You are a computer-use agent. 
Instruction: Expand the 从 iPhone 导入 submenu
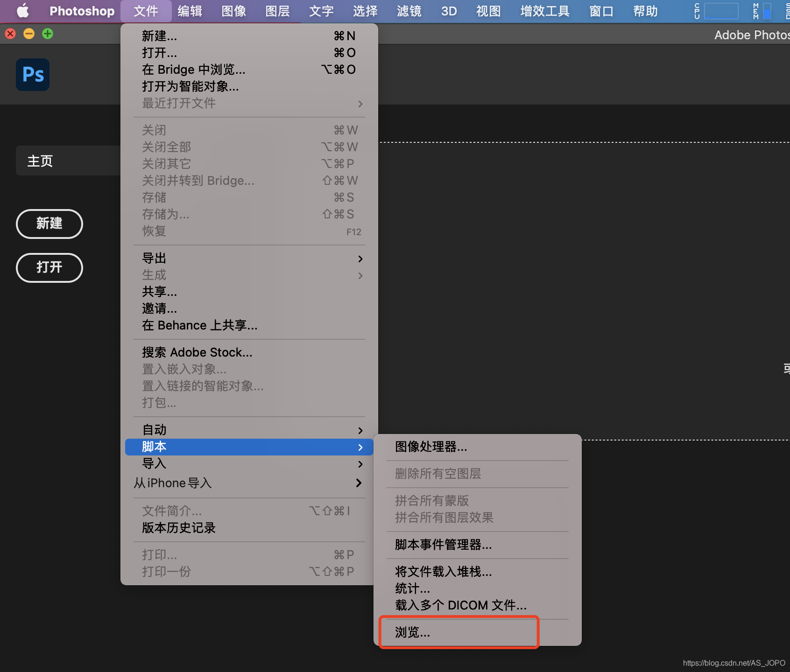(x=172, y=483)
